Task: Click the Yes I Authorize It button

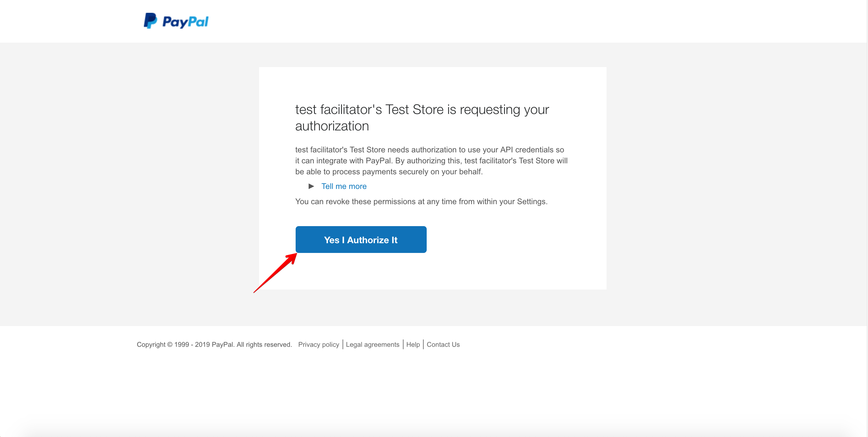Action: click(x=361, y=240)
